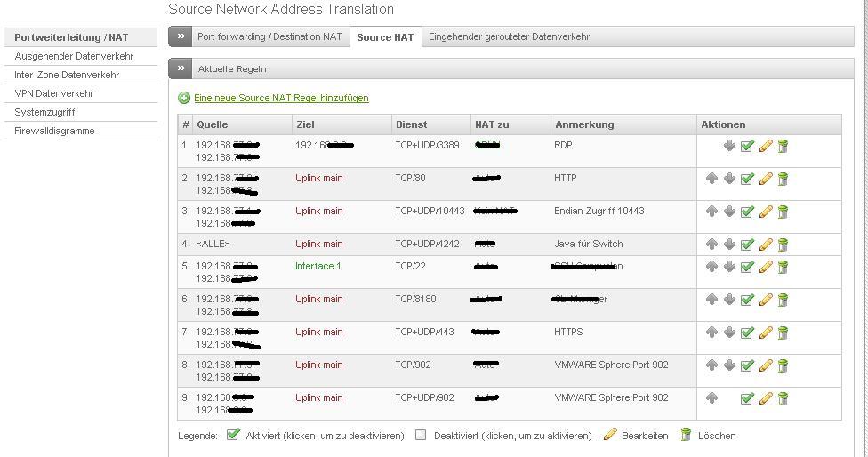Screen dimensions: 868x457
Task: Select VPN Datenverkehr sidebar entry
Action: pyautogui.click(x=53, y=93)
